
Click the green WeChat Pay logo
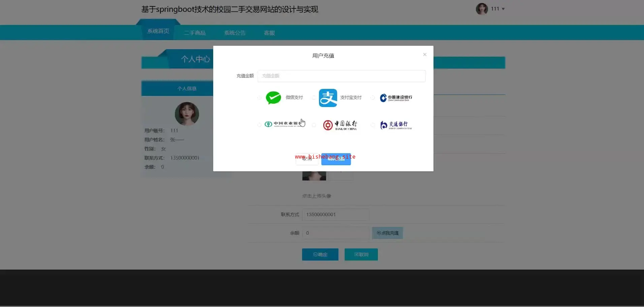273,98
